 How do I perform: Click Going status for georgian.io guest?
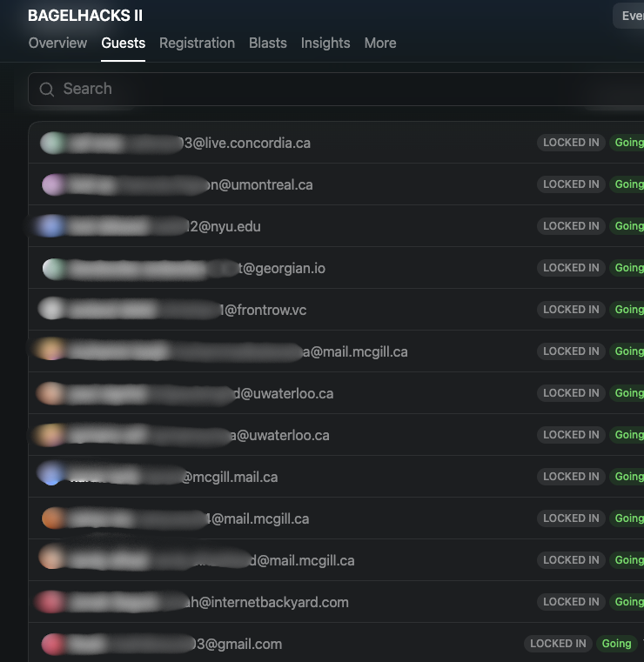pos(627,268)
